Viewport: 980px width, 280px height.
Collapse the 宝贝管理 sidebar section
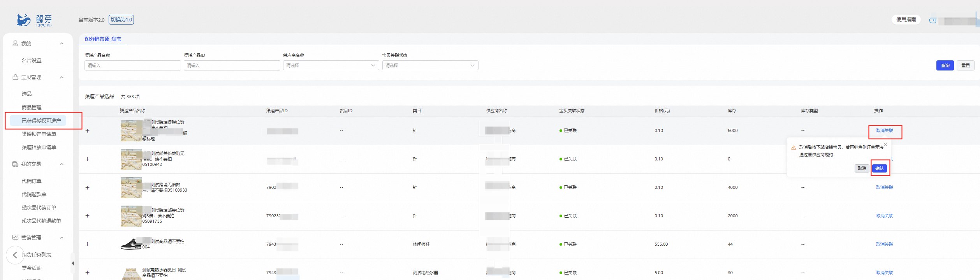click(x=62, y=77)
